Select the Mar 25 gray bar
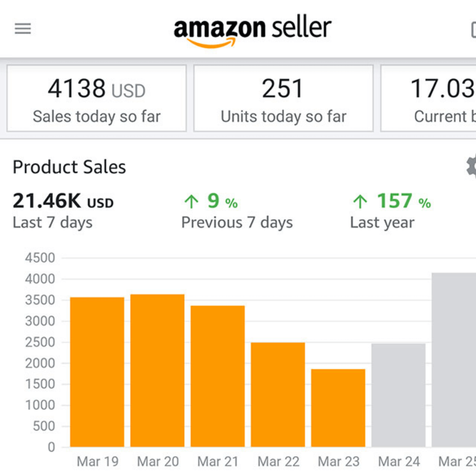 [454, 360]
